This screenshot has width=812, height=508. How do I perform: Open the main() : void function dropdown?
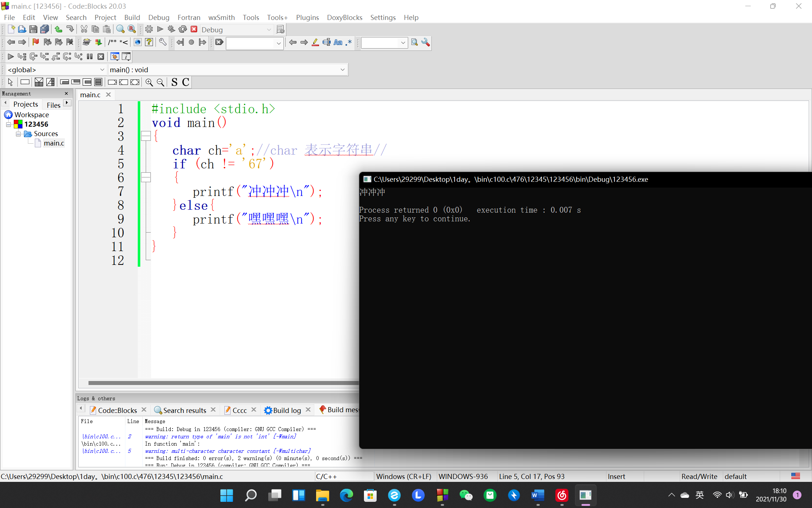pos(342,70)
